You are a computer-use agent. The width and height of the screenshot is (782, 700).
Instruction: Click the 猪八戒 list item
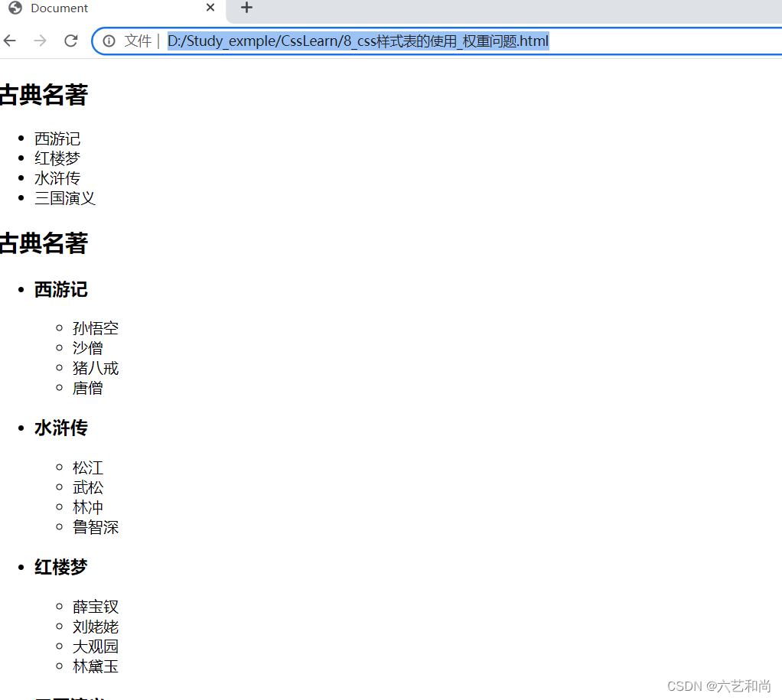95,368
